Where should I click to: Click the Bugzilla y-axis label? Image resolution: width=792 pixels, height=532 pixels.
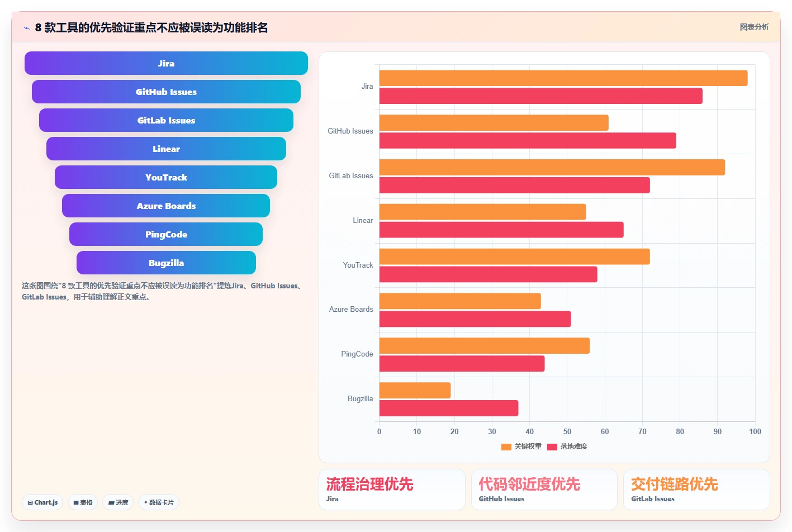[x=361, y=399]
